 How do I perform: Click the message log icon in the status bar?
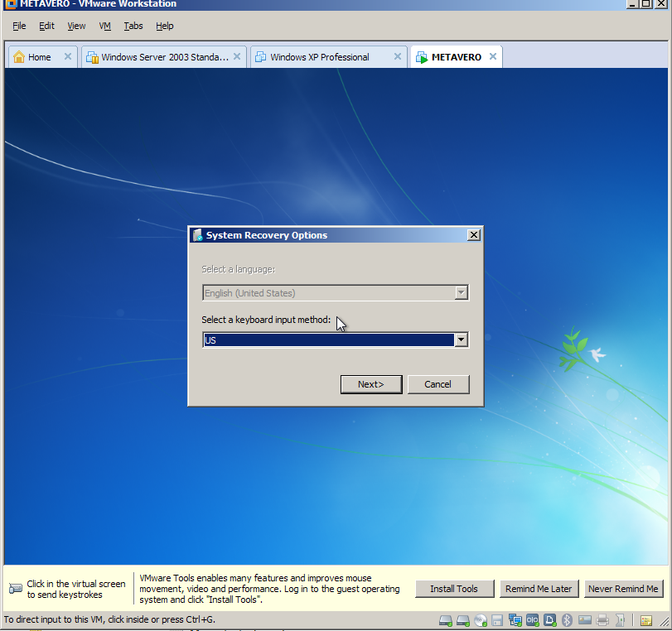click(x=646, y=620)
